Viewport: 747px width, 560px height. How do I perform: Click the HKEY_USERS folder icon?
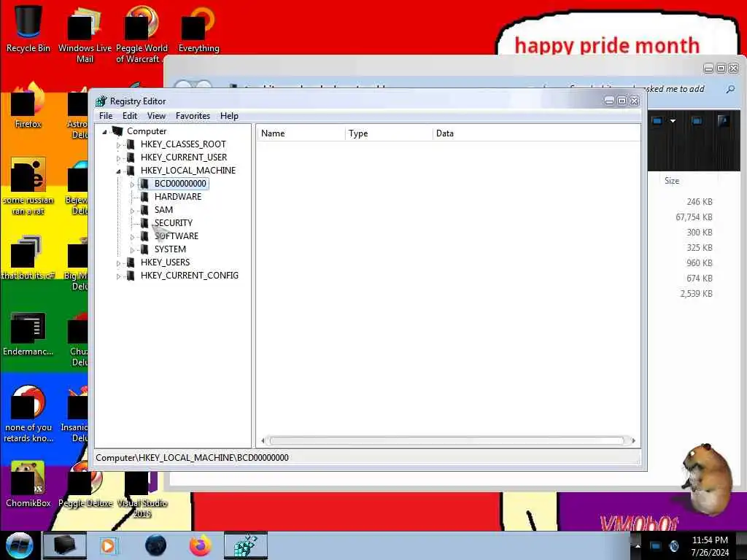(131, 262)
